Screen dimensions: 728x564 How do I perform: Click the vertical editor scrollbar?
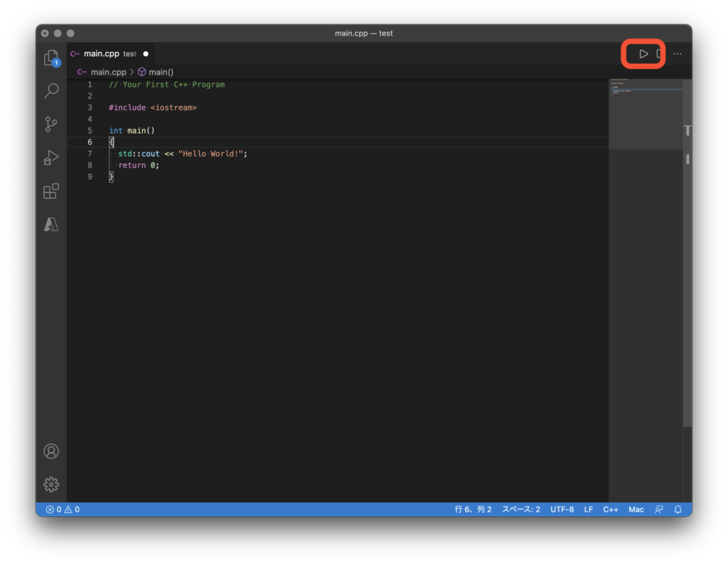coord(687,252)
